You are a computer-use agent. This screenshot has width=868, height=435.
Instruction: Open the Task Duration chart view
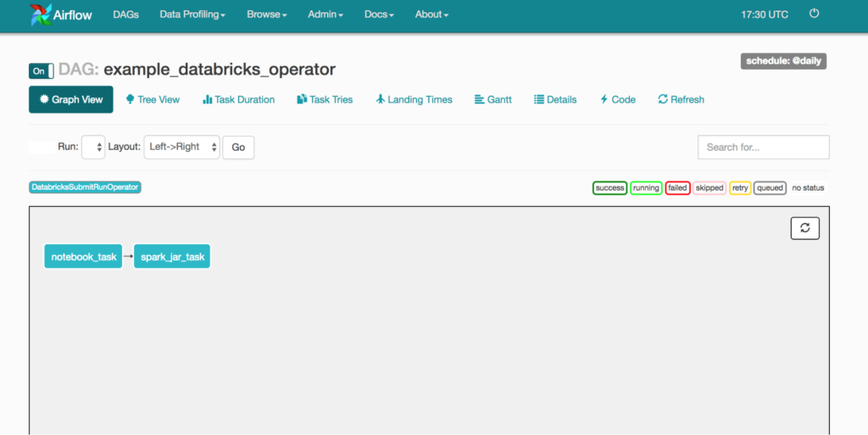(x=238, y=99)
